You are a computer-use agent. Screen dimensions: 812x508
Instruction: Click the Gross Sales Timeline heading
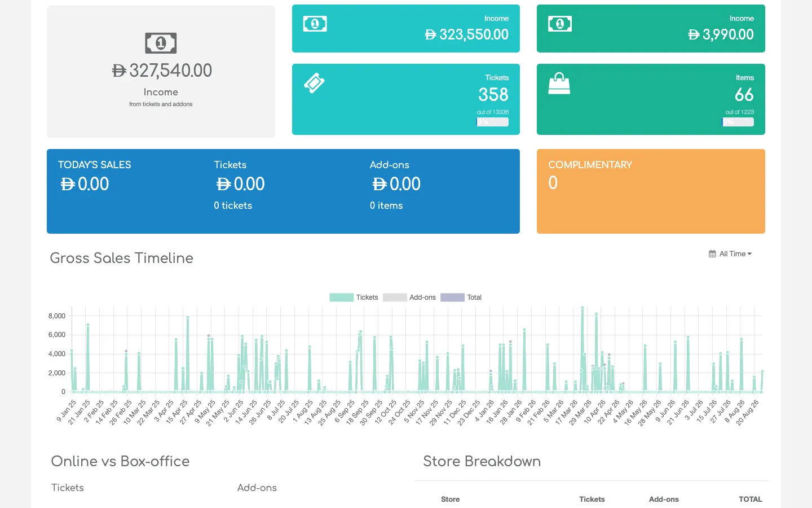pos(122,258)
